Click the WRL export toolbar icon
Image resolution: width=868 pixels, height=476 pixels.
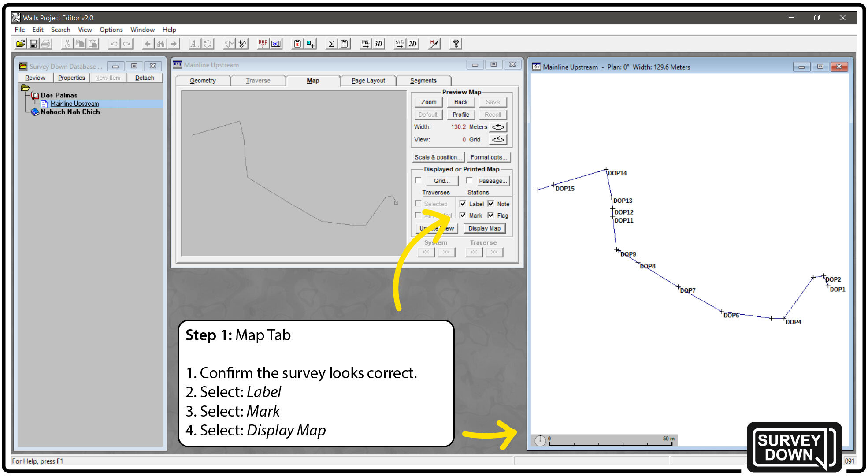(x=365, y=44)
